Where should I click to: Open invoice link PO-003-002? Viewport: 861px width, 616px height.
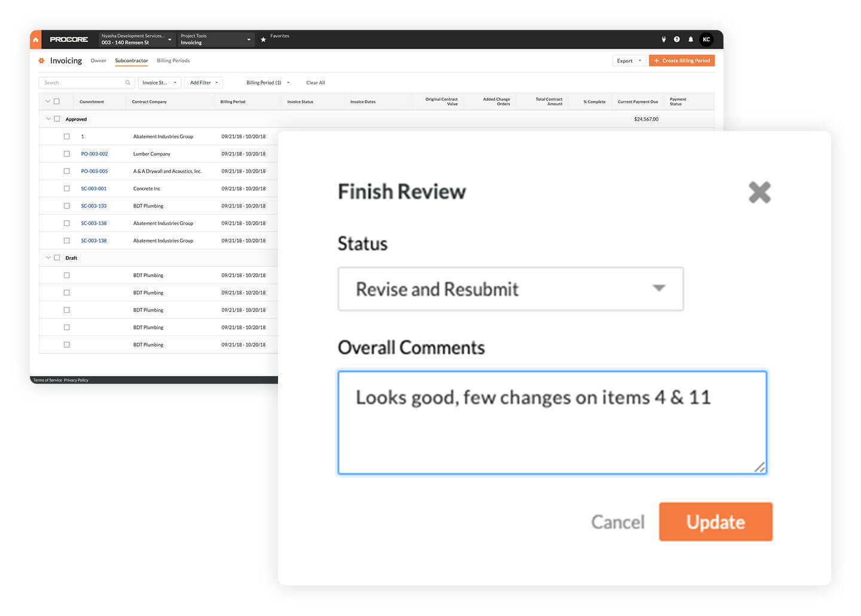pos(94,154)
